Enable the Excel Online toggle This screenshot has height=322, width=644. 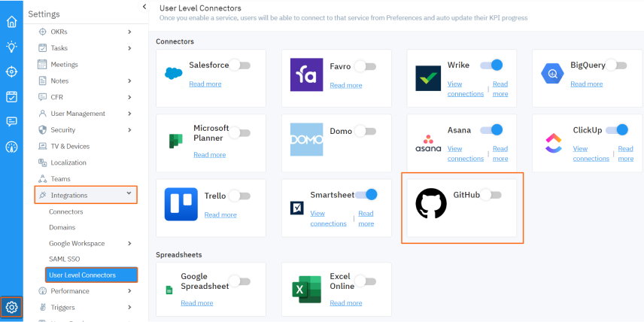[365, 281]
